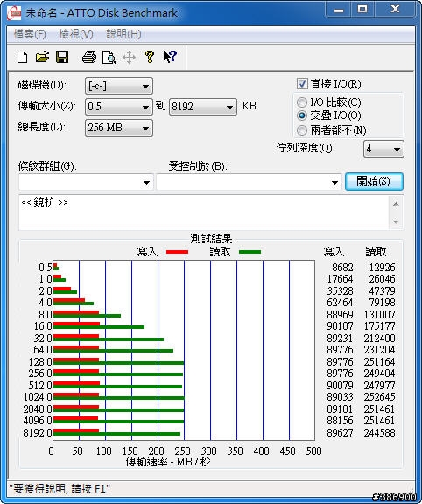
Task: Click the read value 244588
Action: click(x=380, y=433)
